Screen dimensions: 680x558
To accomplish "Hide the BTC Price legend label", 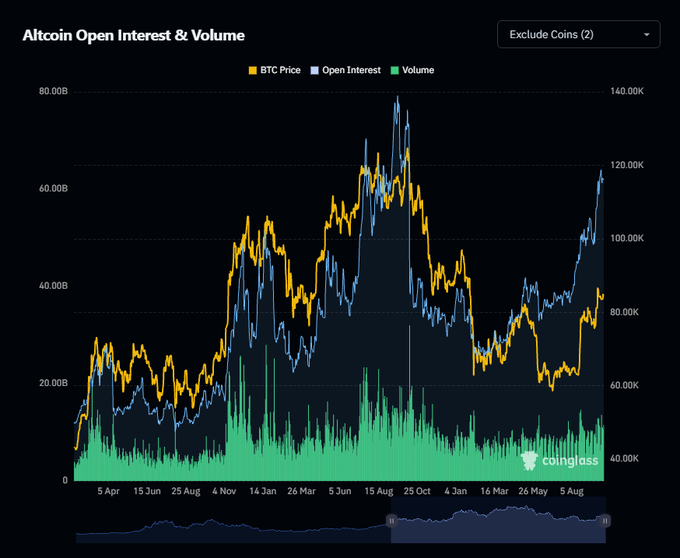I will [280, 70].
